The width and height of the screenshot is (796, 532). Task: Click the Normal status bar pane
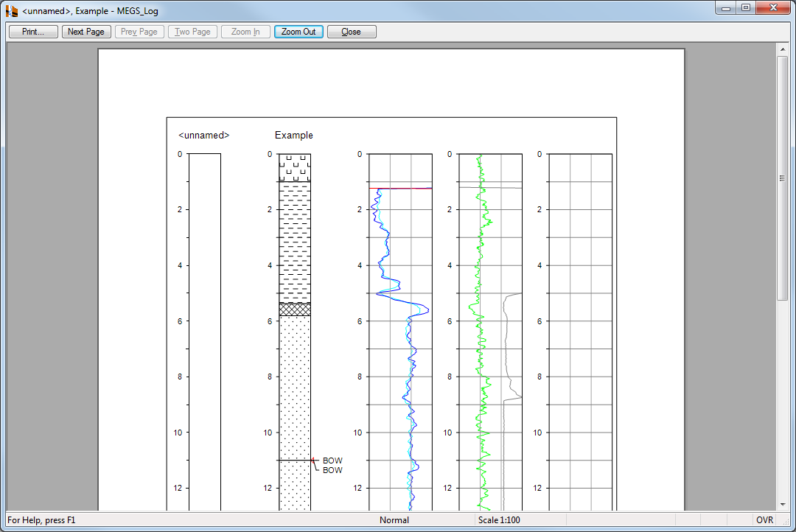[394, 520]
